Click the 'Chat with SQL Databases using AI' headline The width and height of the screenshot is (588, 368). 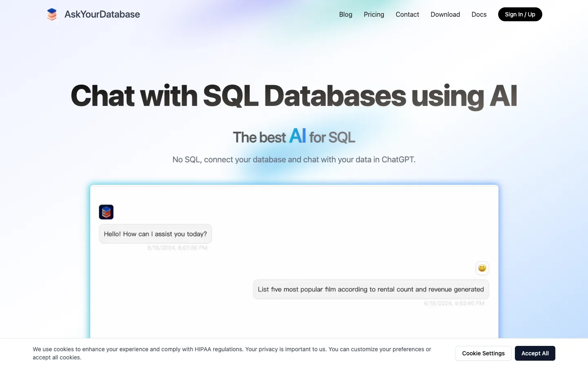(x=294, y=96)
